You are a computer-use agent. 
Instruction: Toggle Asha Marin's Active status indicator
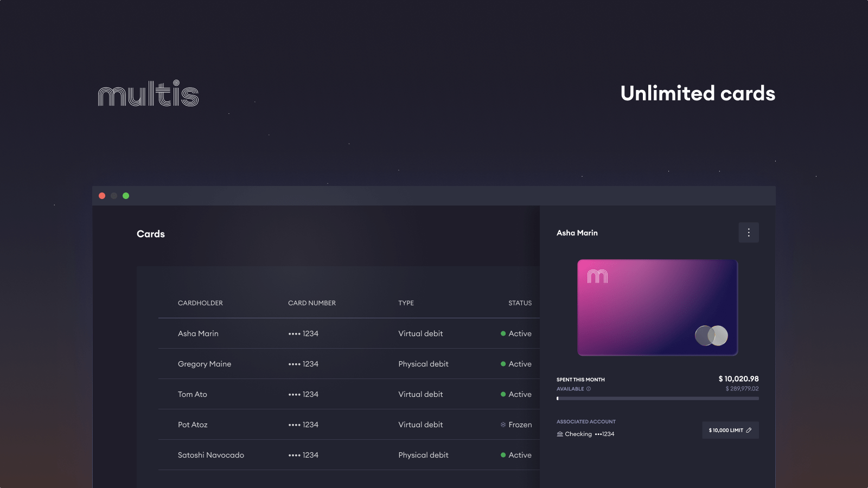click(503, 333)
